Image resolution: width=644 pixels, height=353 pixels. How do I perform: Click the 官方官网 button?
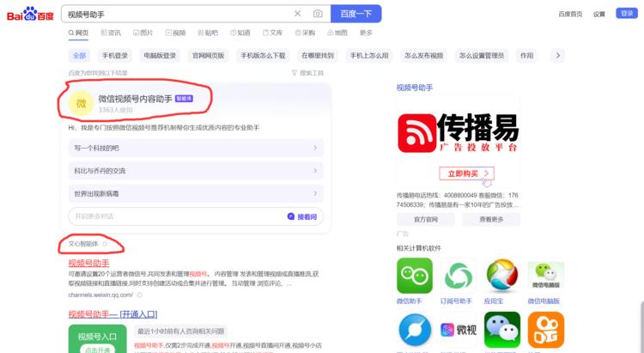tap(426, 219)
